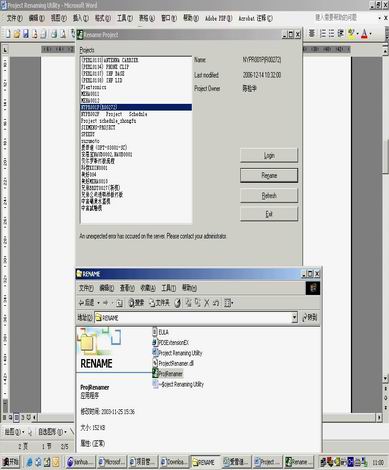Click the Rename button in the Rename Project dialog
This screenshot has height=470, width=389.
tap(269, 175)
